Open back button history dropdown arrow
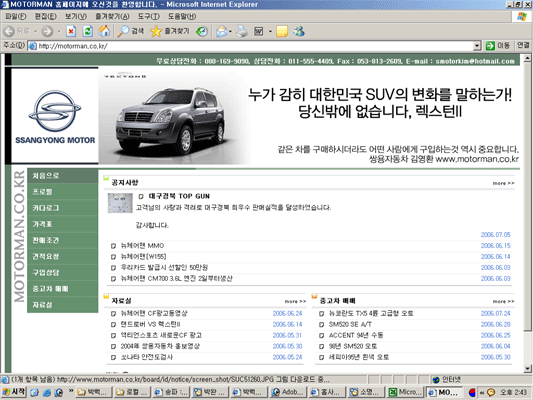533x400 pixels. click(x=35, y=31)
